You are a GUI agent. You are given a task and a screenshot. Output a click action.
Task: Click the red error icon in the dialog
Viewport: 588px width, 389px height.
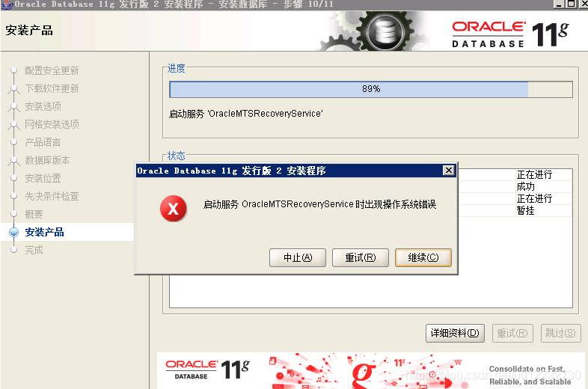coord(174,209)
